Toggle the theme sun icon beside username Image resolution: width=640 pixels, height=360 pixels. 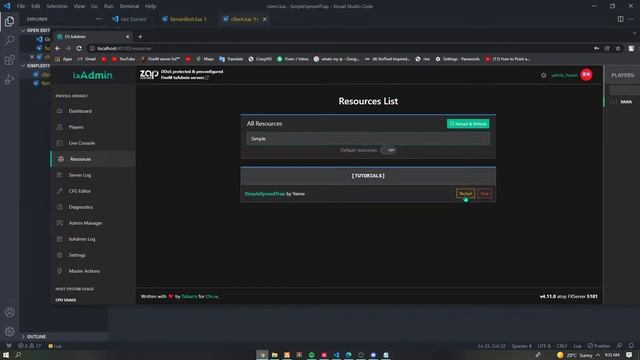click(x=544, y=75)
